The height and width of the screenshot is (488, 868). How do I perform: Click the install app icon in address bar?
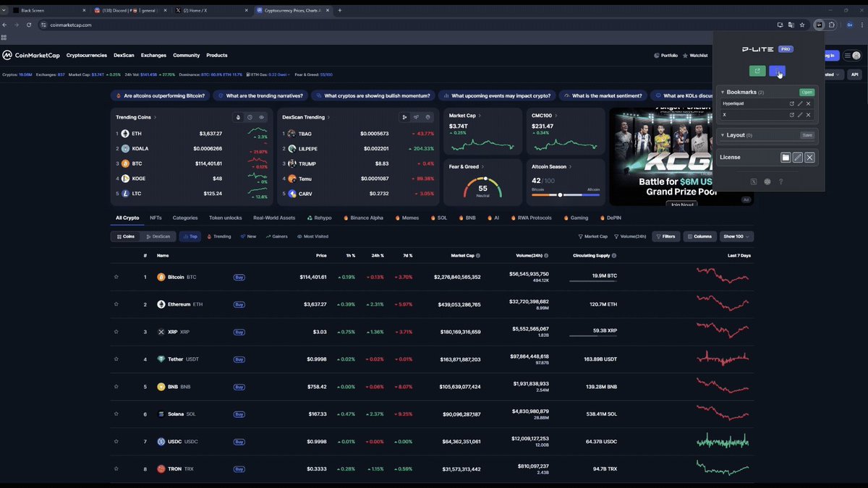click(x=780, y=25)
